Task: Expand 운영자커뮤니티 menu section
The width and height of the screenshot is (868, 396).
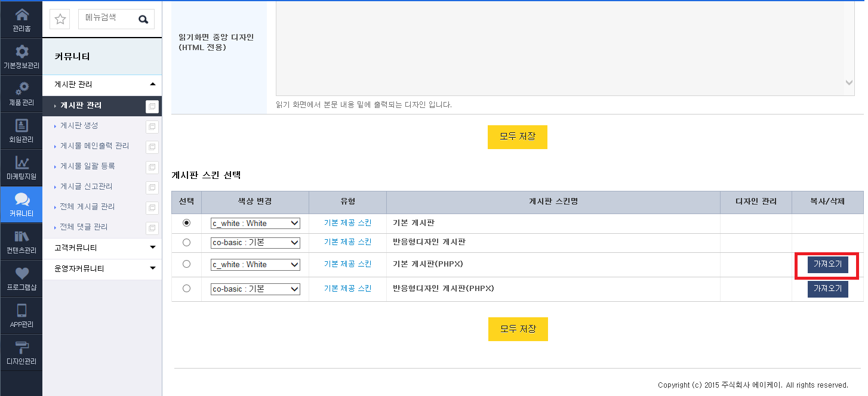Action: pyautogui.click(x=102, y=269)
